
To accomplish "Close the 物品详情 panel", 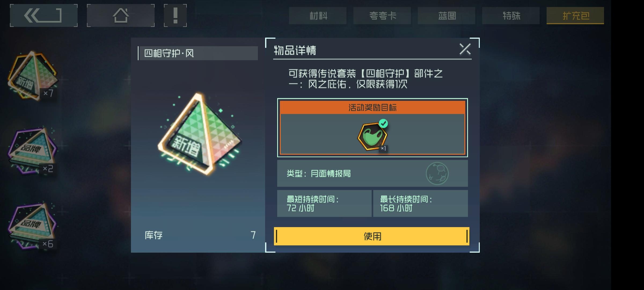I will point(465,49).
